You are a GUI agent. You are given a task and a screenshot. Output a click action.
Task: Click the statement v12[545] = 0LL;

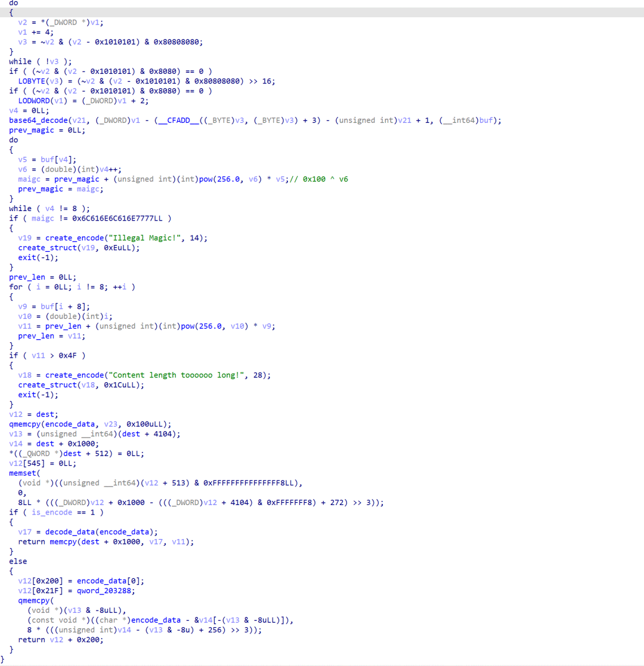[43, 463]
